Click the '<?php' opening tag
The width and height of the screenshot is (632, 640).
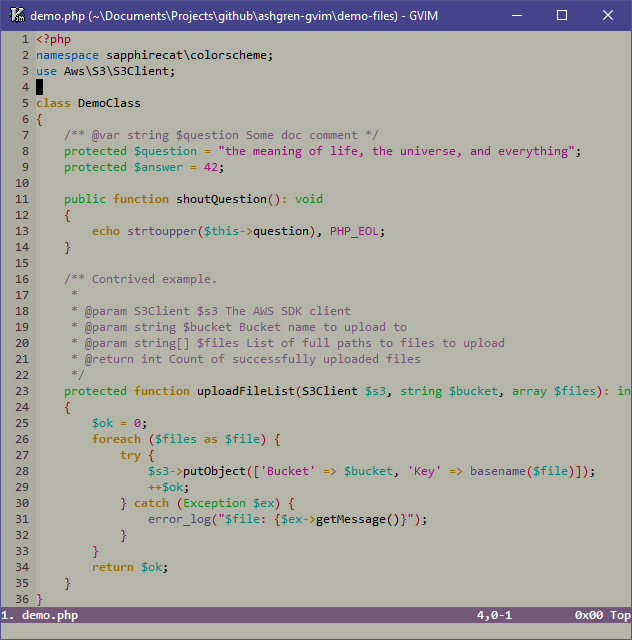(x=53, y=39)
